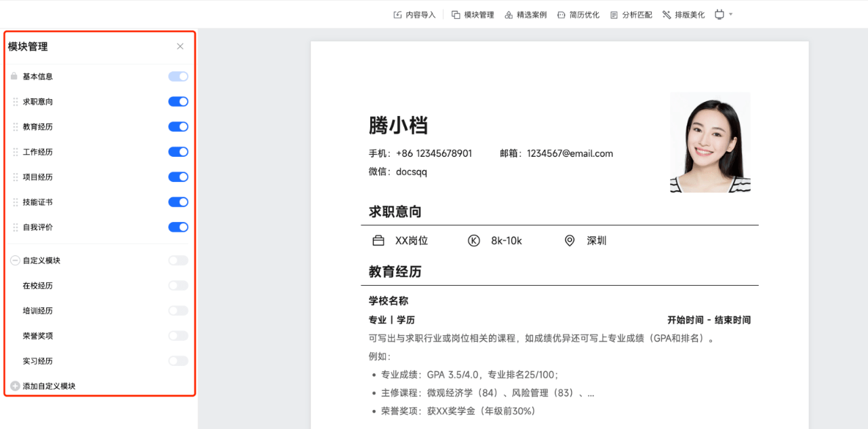Close the 模块管理 panel

180,46
